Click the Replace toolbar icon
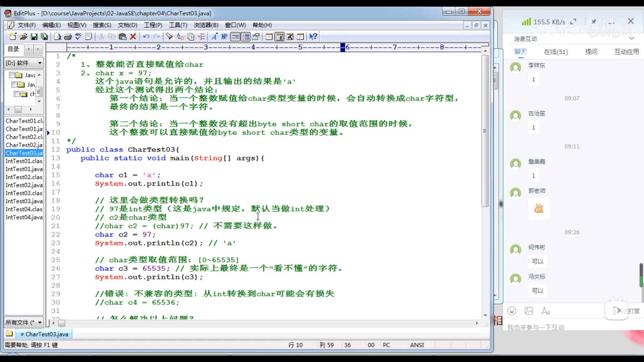The height and width of the screenshot is (362, 644). coord(180,37)
